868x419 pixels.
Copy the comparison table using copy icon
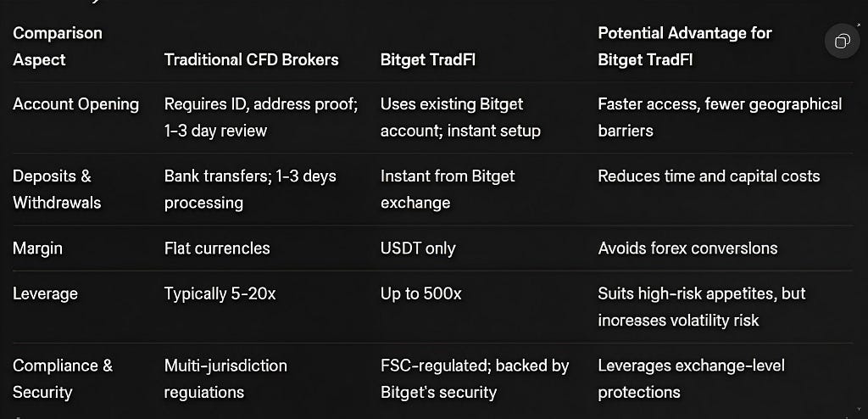pyautogui.click(x=842, y=41)
